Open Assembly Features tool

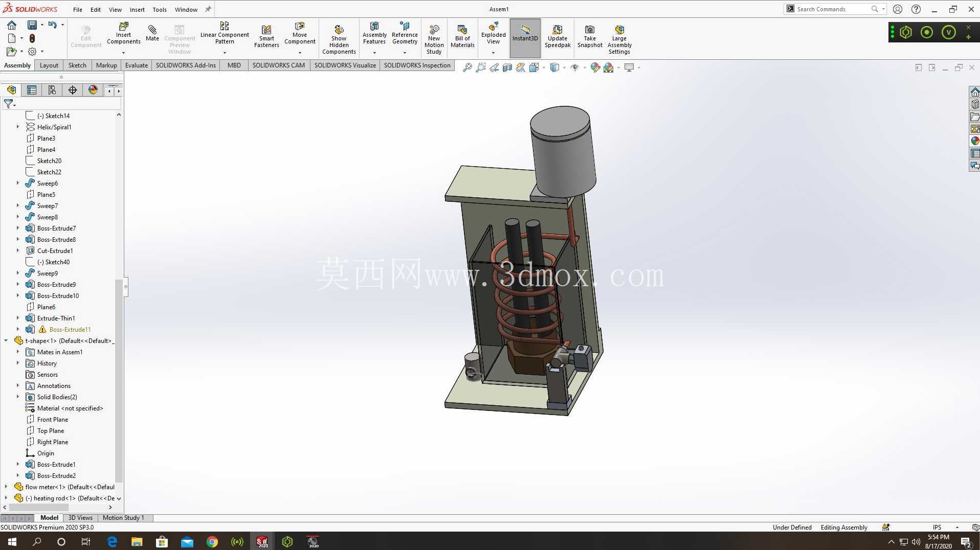374,33
